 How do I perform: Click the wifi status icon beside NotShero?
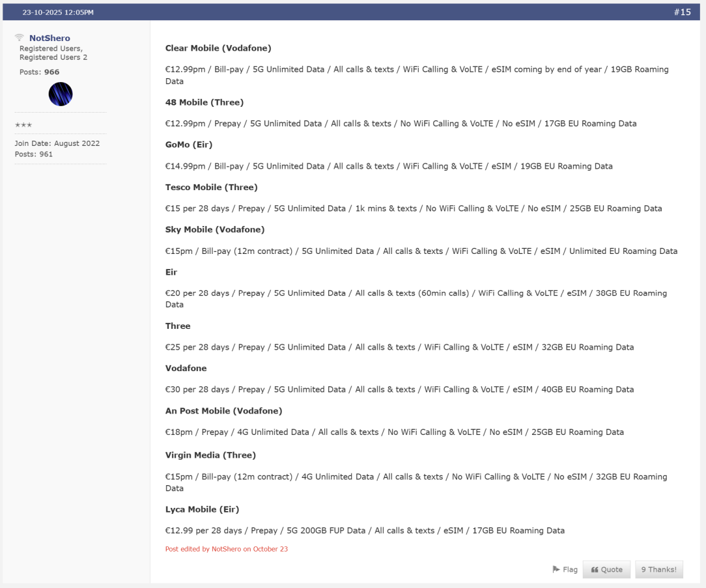click(x=19, y=37)
